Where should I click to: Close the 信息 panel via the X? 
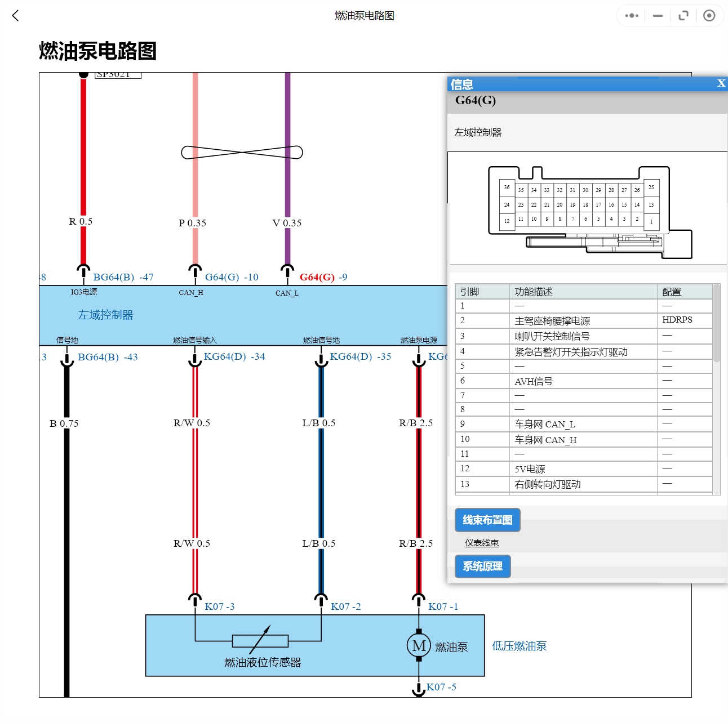[721, 83]
